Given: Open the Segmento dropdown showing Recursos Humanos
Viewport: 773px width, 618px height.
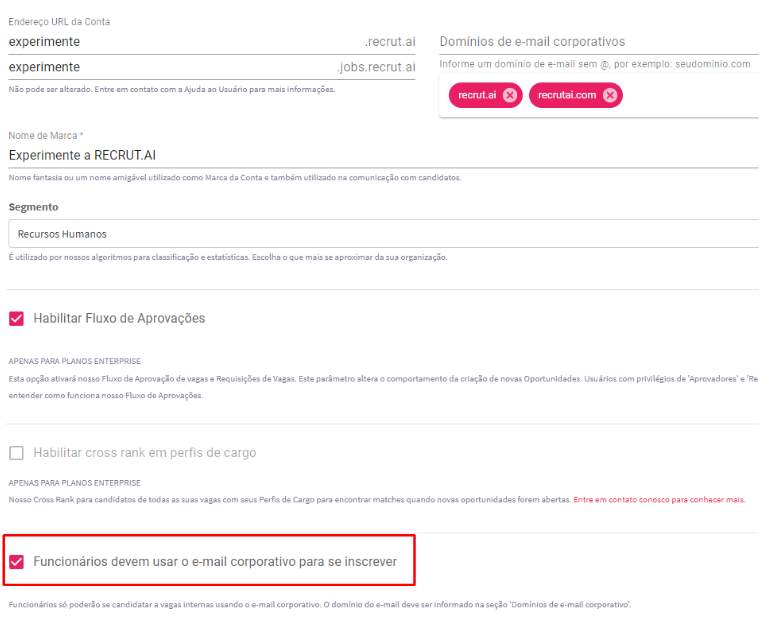Looking at the screenshot, I should pyautogui.click(x=384, y=234).
